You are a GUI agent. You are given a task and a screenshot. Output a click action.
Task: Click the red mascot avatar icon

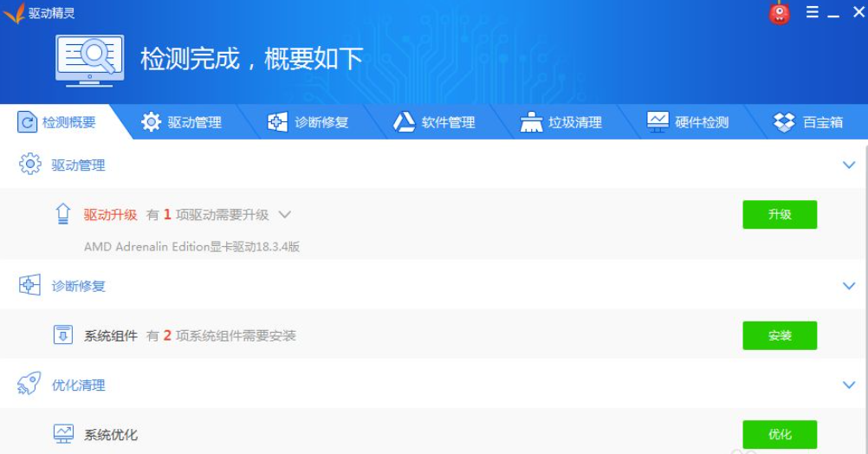[x=780, y=14]
